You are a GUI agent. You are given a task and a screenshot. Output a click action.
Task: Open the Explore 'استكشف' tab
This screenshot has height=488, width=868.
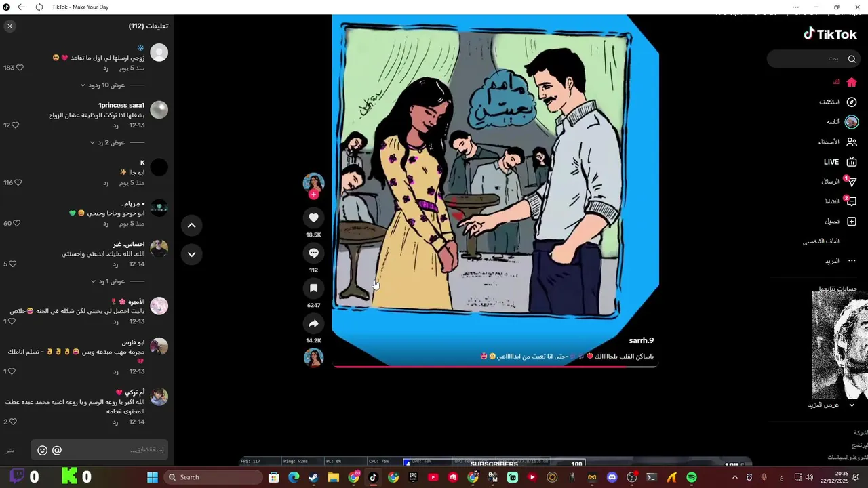tap(838, 102)
